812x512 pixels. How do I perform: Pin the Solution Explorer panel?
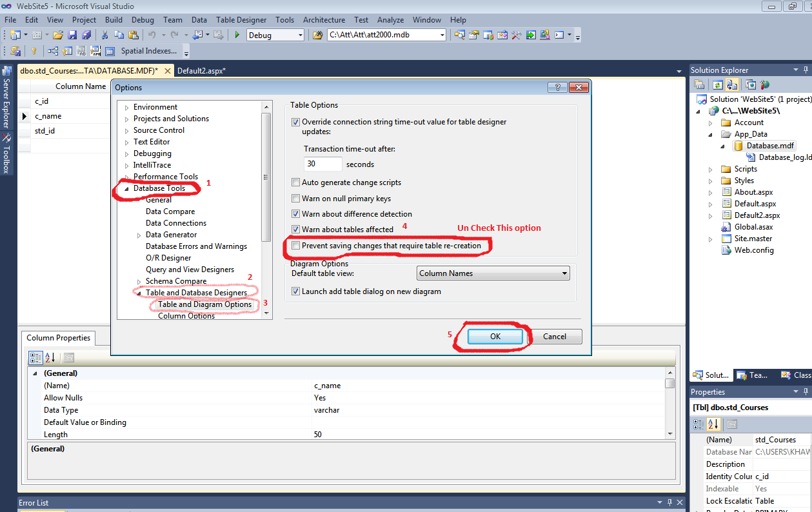pos(806,70)
